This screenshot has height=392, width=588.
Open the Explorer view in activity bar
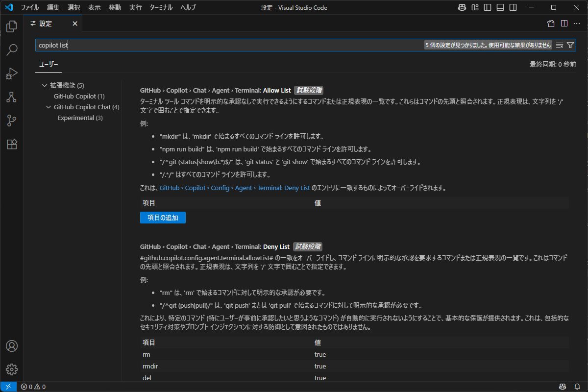(12, 26)
